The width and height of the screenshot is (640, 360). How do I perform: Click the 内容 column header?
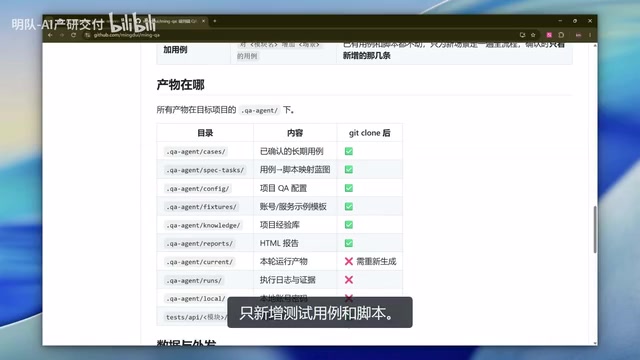[x=295, y=133]
